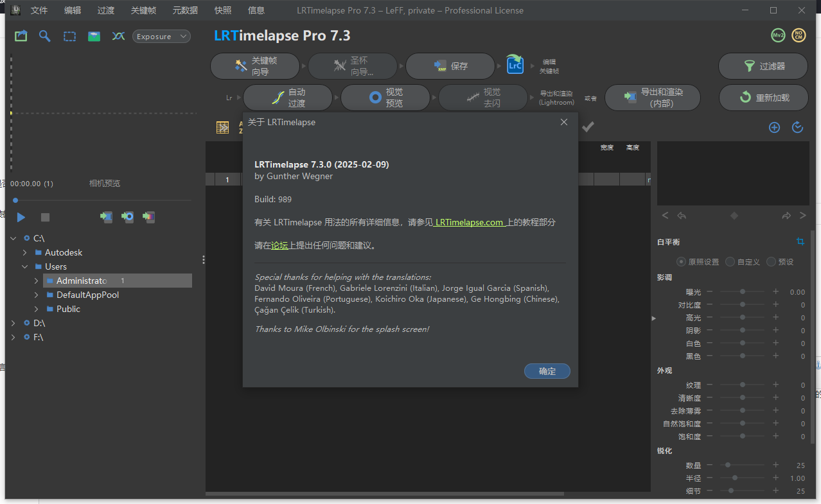
Task: Expand the Administrator folder arrow
Action: pyautogui.click(x=37, y=281)
